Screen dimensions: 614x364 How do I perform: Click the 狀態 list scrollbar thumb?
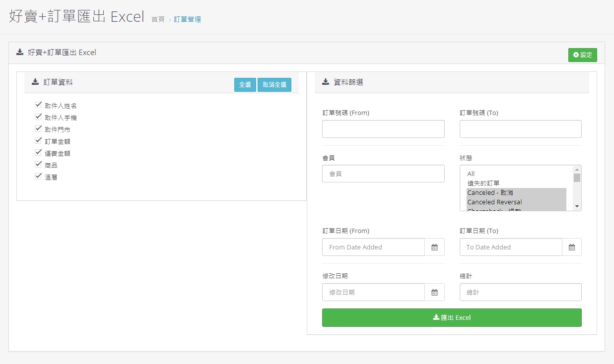[577, 178]
